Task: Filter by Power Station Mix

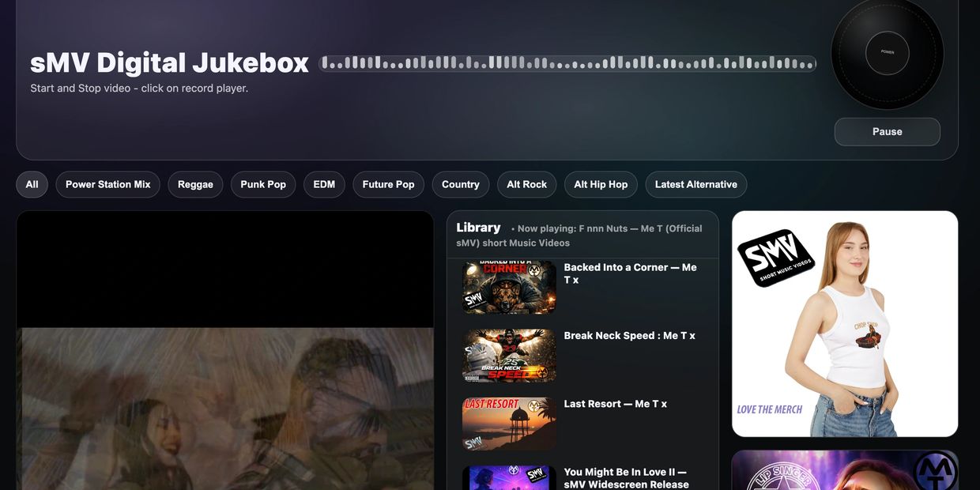Action: [x=107, y=184]
